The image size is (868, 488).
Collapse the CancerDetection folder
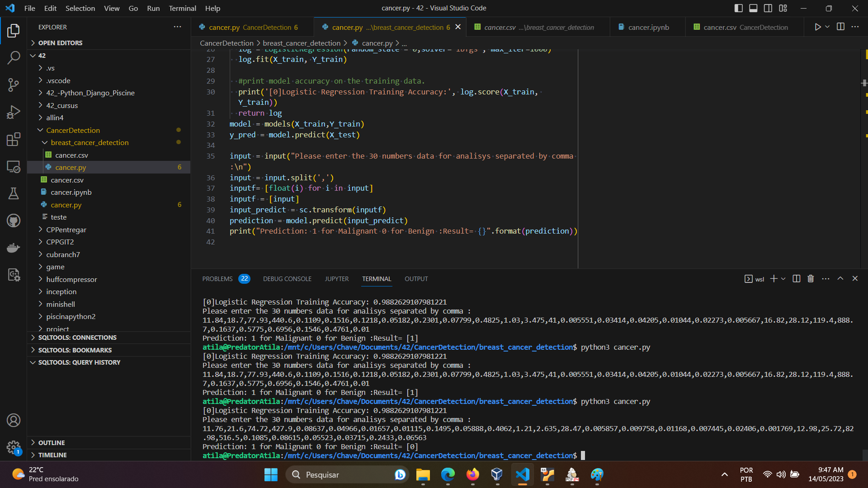pyautogui.click(x=72, y=130)
